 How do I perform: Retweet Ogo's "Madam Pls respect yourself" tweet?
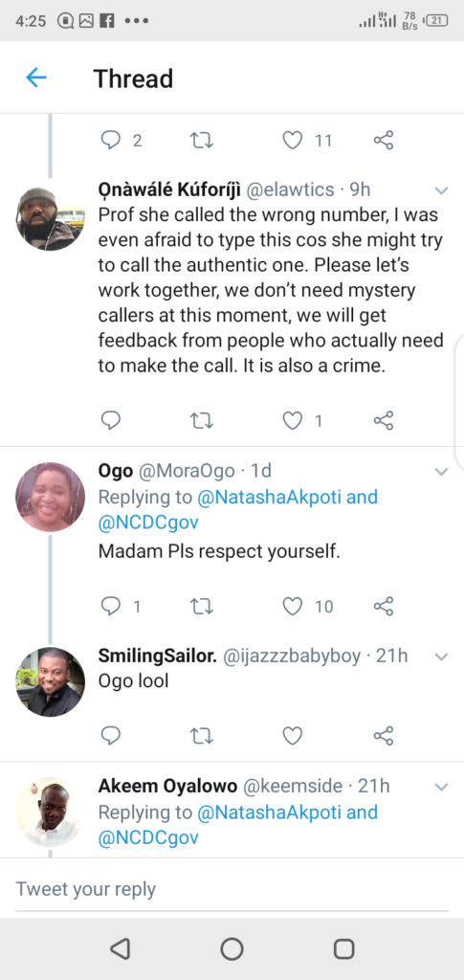(202, 606)
